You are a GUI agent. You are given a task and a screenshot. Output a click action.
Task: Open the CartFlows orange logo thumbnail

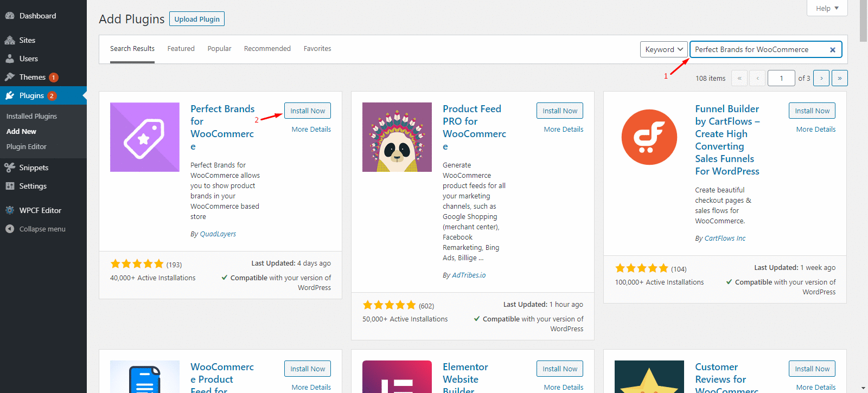point(649,137)
